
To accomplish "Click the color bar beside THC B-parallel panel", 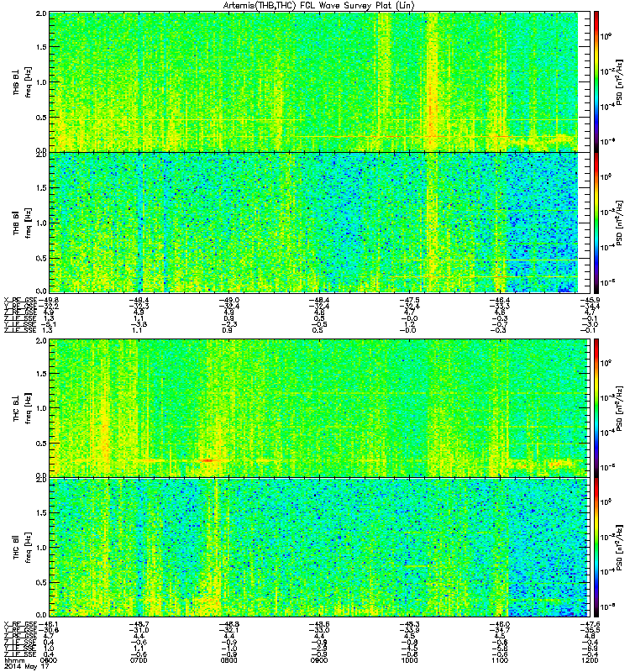I will (x=596, y=548).
